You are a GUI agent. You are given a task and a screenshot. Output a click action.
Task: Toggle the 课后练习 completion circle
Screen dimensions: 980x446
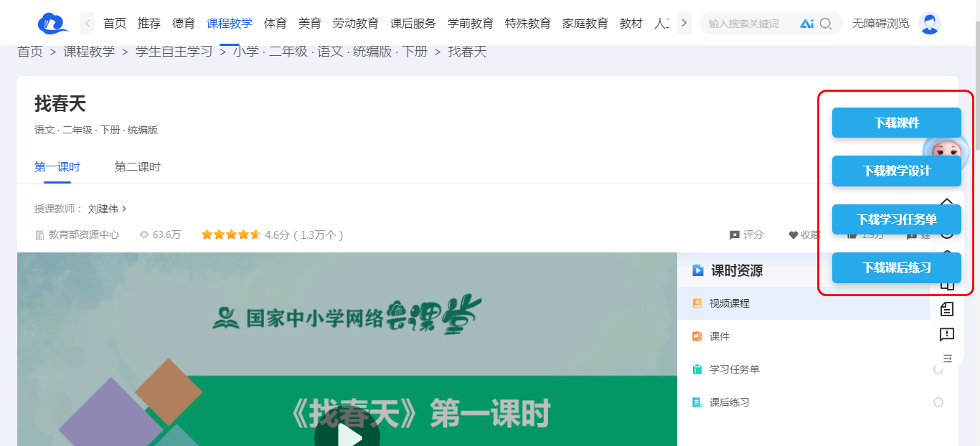(938, 402)
